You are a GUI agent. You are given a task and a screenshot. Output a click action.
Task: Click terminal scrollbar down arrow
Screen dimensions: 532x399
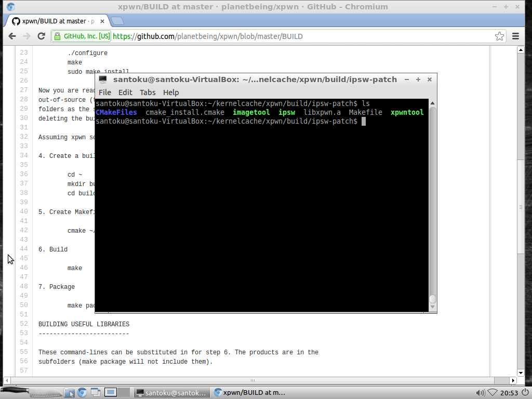click(x=432, y=307)
